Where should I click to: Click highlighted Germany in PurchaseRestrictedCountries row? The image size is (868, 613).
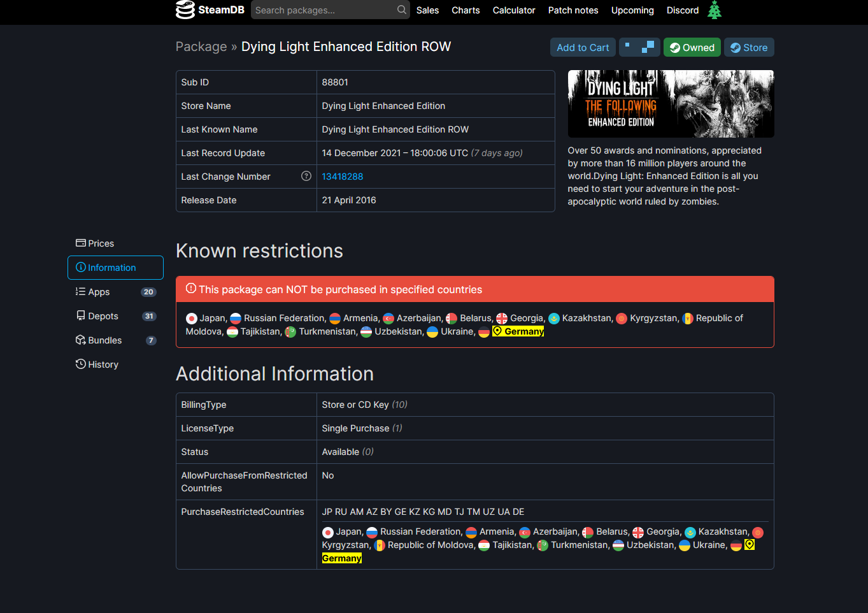(342, 558)
